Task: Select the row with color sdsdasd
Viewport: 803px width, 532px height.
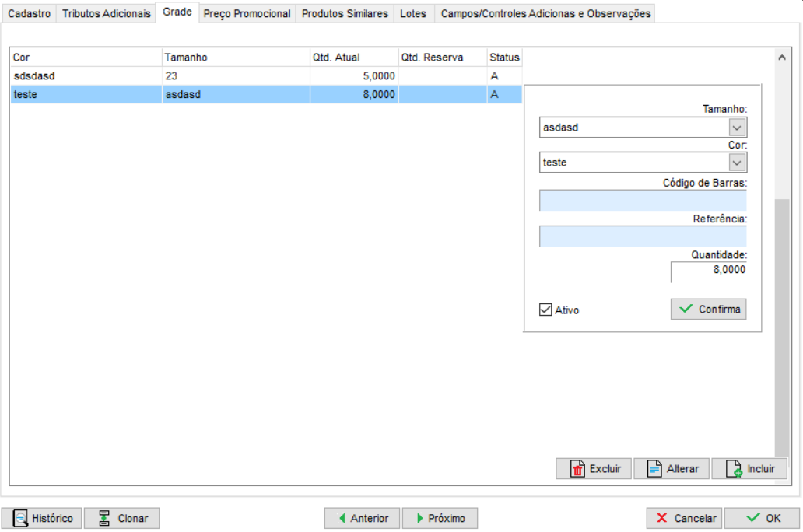Action: click(x=266, y=75)
